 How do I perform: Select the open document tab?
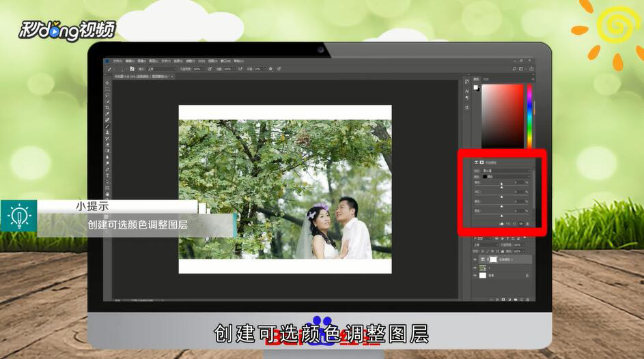pos(142,76)
